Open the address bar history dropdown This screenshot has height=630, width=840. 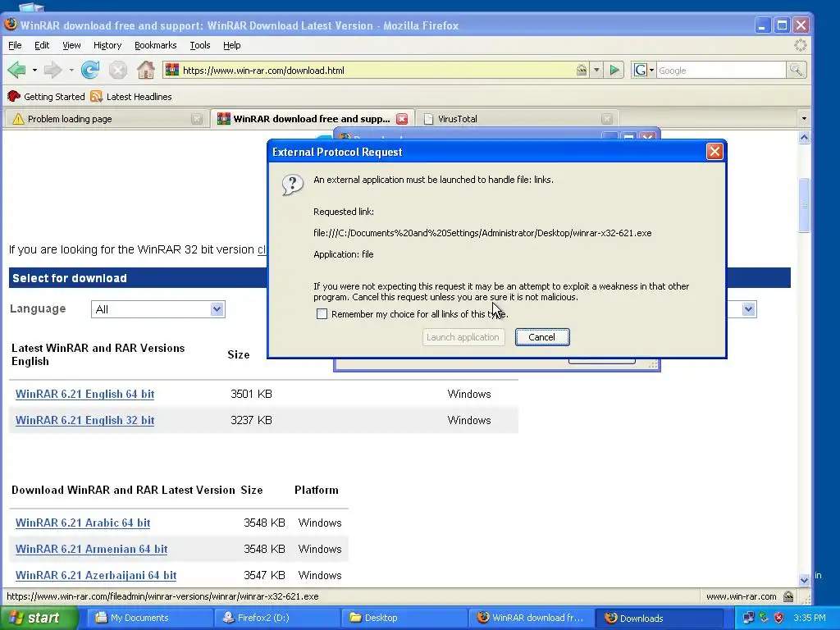(596, 71)
